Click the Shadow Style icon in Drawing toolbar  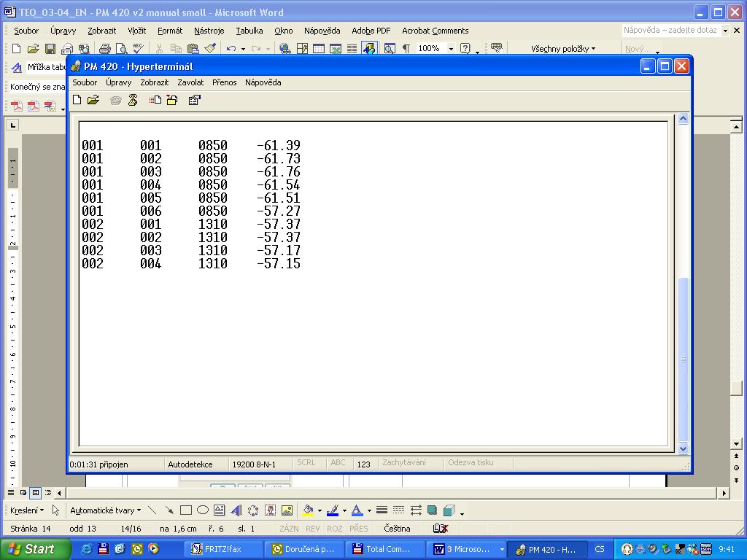click(x=432, y=510)
